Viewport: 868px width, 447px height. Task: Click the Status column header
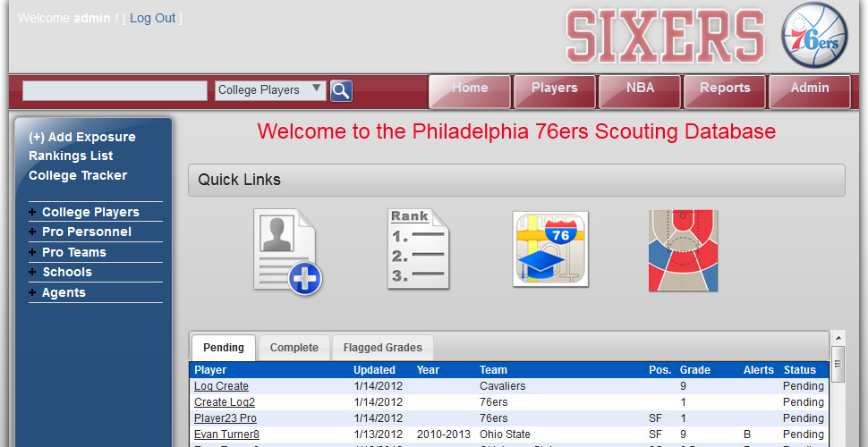coord(799,370)
